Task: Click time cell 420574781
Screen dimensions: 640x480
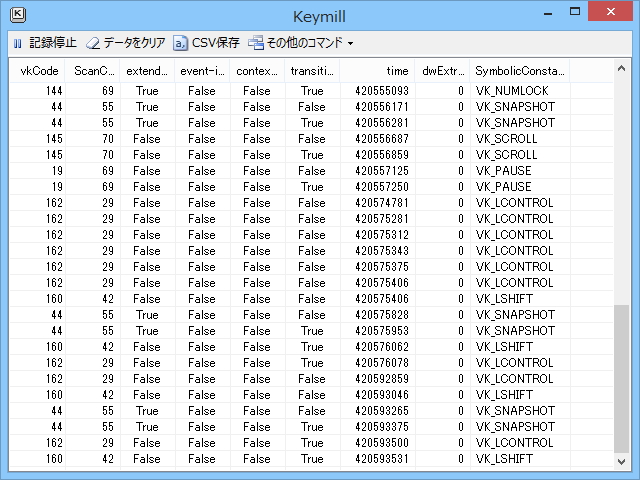Action: coord(382,203)
